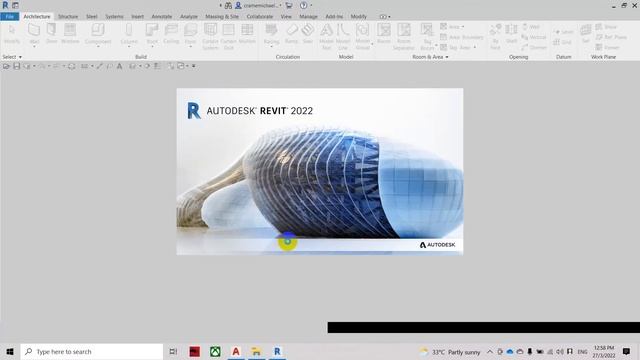Click the Windows search box
This screenshot has height=360, width=640.
[x=91, y=351]
